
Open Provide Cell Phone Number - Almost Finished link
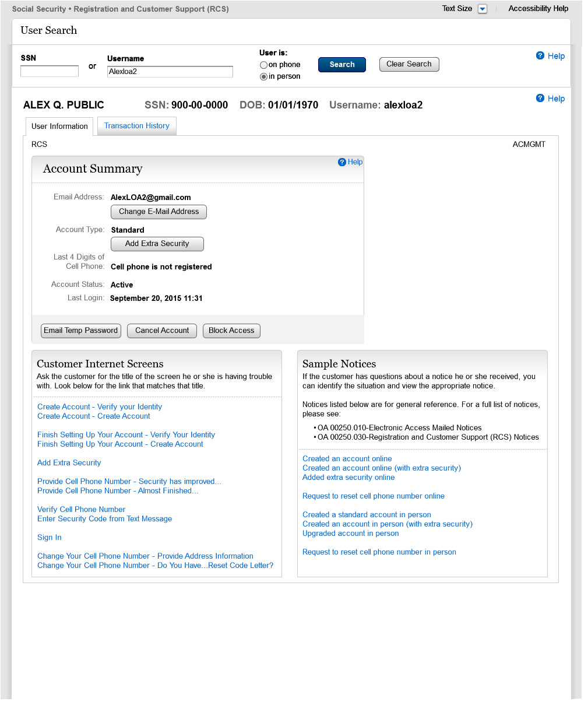118,491
